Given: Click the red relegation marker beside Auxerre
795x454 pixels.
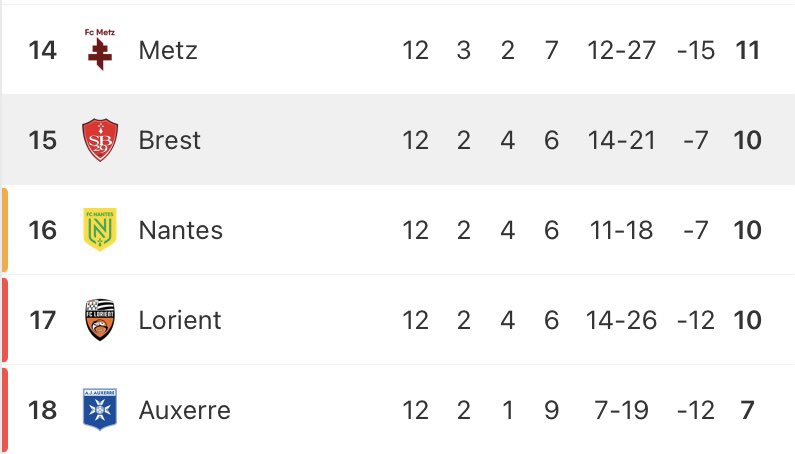Looking at the screenshot, I should click(x=4, y=410).
